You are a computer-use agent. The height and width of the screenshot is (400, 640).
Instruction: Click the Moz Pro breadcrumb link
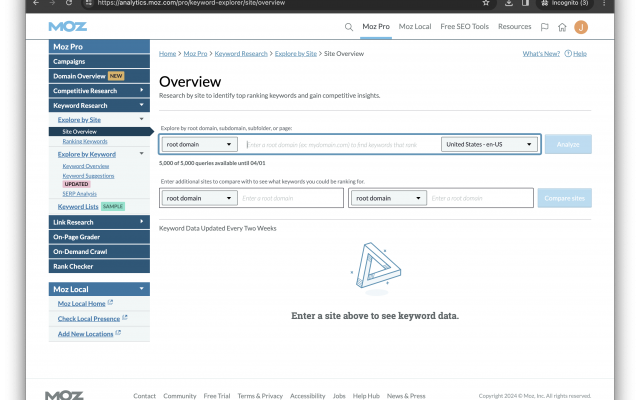tap(196, 53)
